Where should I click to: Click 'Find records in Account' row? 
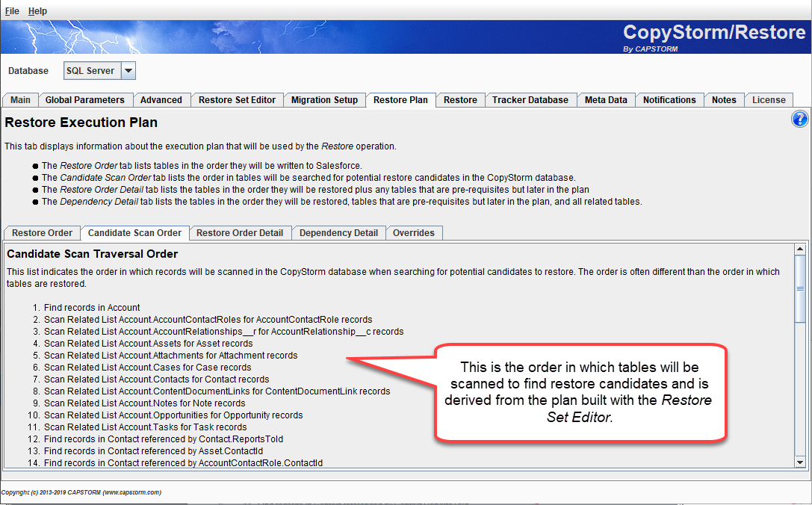coord(92,308)
